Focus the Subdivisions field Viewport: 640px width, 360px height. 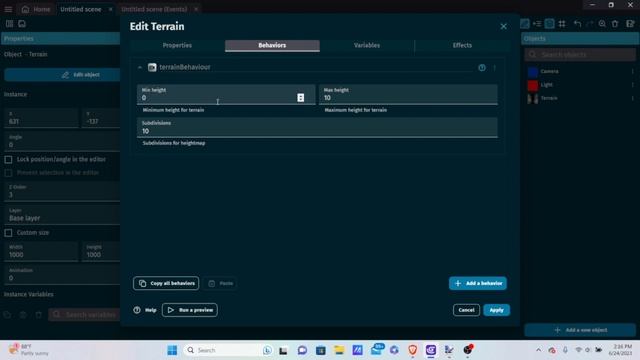[317, 128]
